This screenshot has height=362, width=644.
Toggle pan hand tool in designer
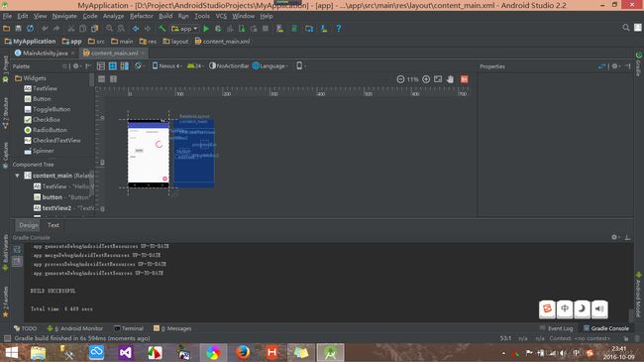(450, 79)
